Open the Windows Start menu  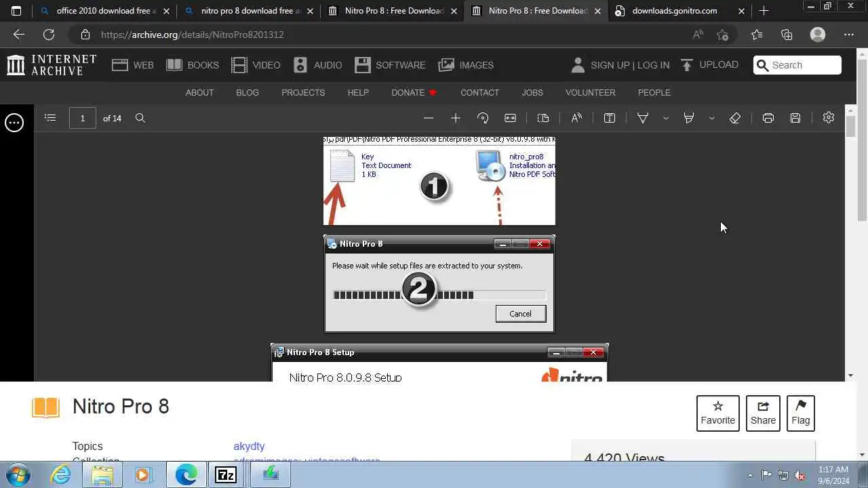click(x=18, y=474)
